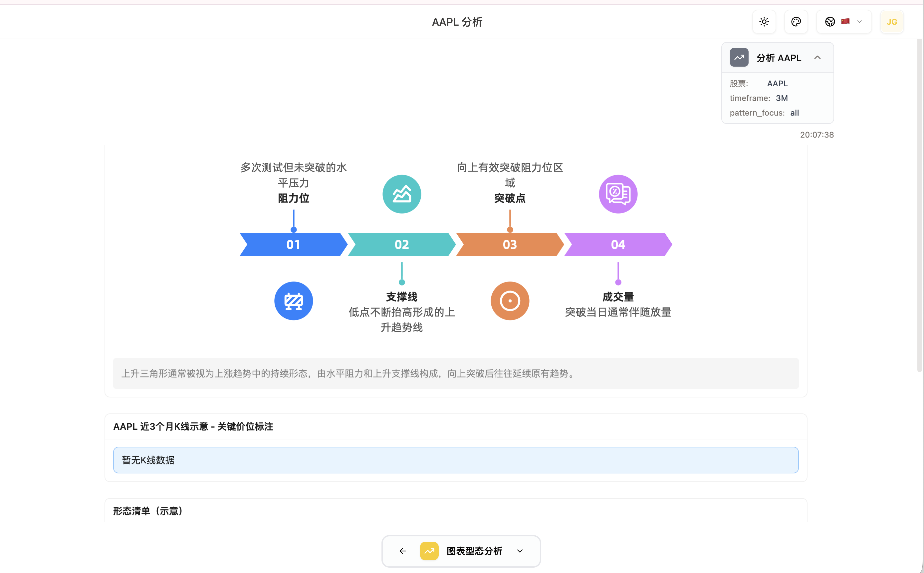Image resolution: width=924 pixels, height=573 pixels.
Task: Click the back arrow in bottom bar
Action: click(402, 551)
